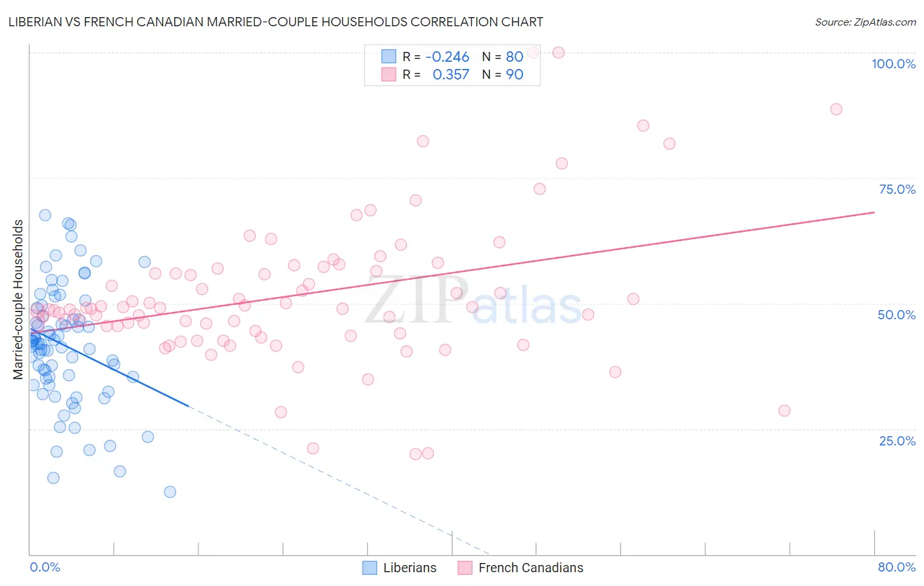
Task: Click the chart title heading
Action: tap(276, 22)
